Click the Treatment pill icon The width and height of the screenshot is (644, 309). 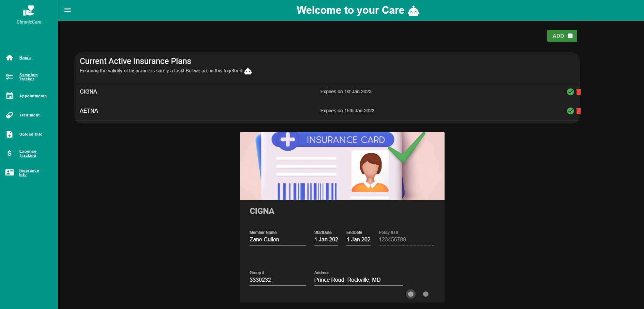point(10,115)
